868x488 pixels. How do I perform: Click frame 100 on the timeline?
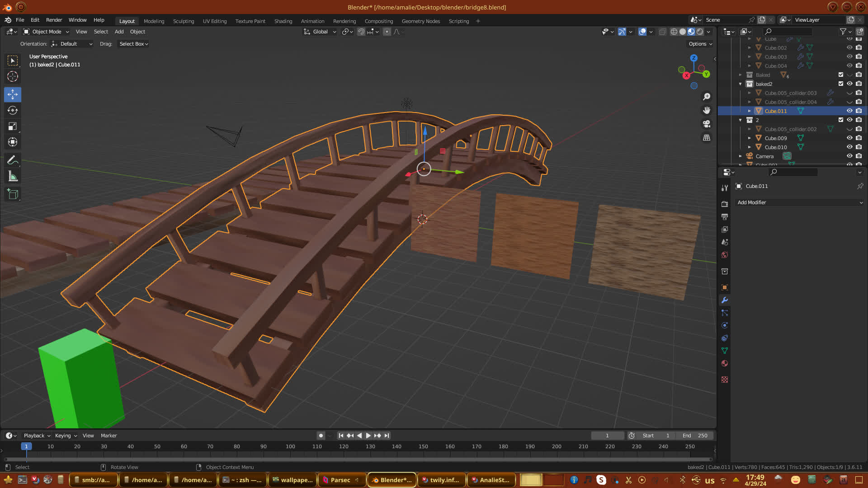pyautogui.click(x=290, y=446)
